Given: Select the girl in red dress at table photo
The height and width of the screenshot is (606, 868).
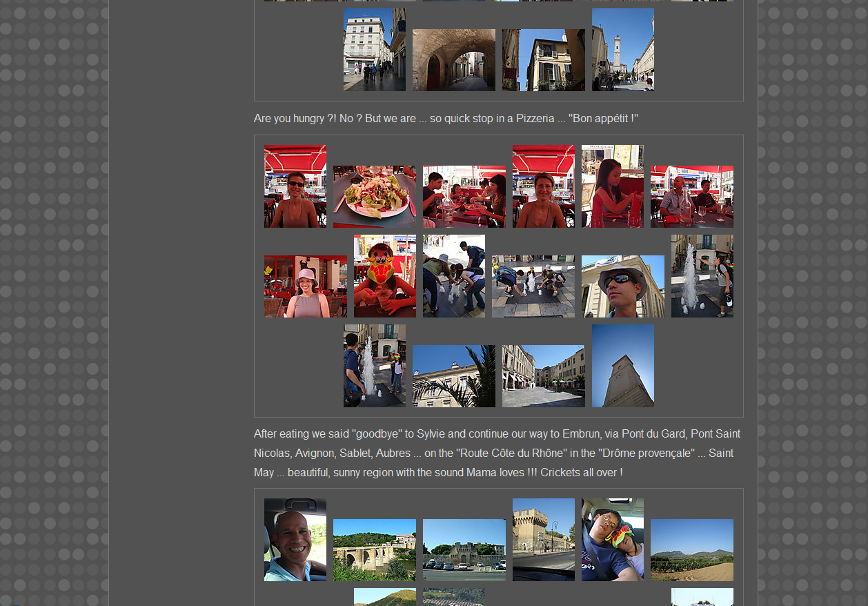Looking at the screenshot, I should (x=612, y=186).
